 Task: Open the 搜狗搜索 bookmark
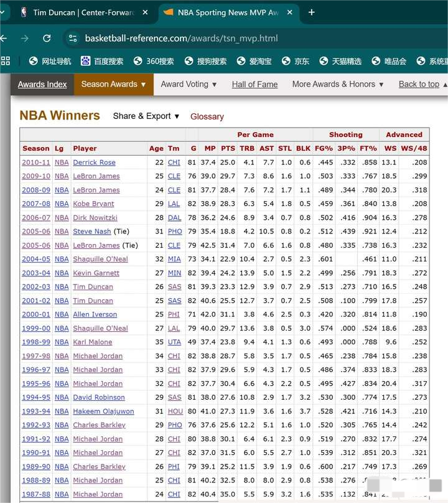point(205,61)
